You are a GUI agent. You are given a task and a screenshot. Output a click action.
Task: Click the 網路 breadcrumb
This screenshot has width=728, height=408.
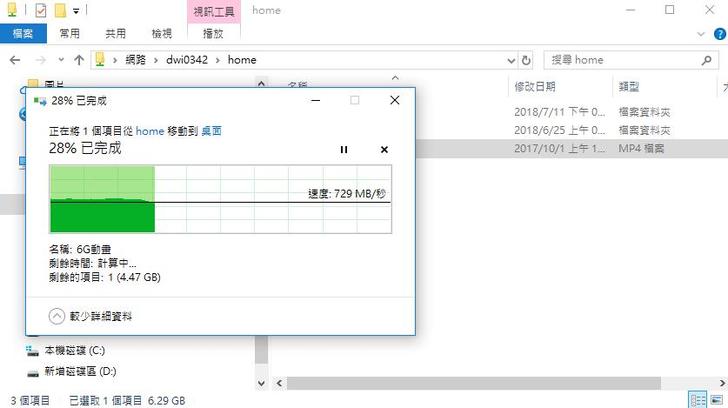pyautogui.click(x=136, y=60)
